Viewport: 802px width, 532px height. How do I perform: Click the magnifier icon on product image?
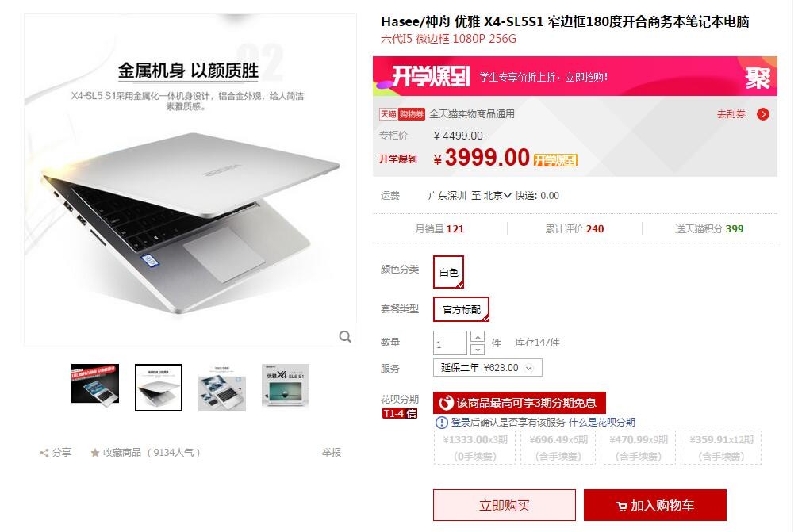(x=345, y=336)
